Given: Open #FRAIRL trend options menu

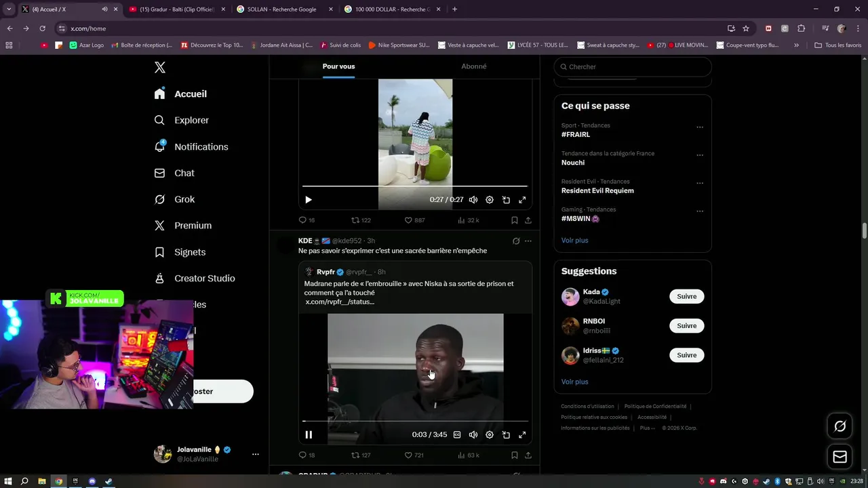Looking at the screenshot, I should coord(700,127).
